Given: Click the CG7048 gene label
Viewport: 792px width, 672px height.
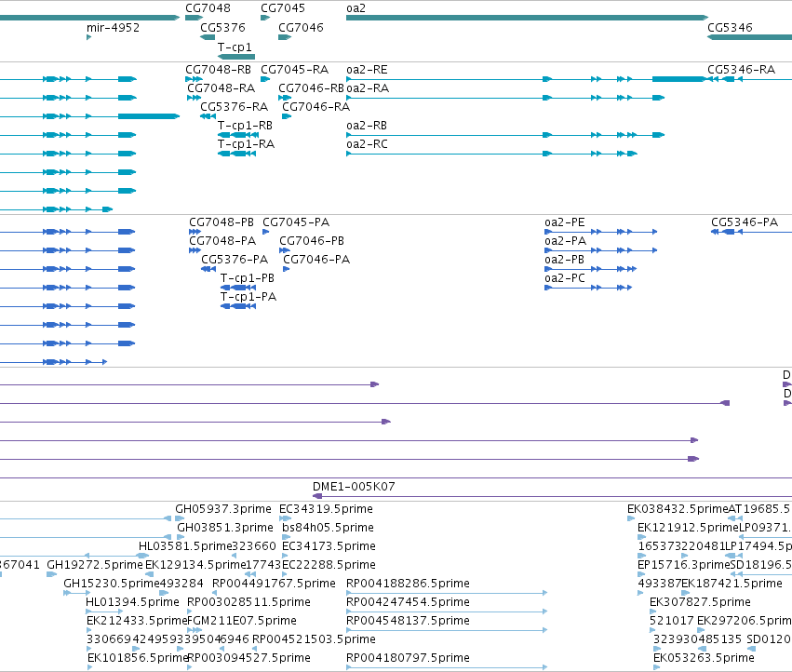Looking at the screenshot, I should pos(208,8).
